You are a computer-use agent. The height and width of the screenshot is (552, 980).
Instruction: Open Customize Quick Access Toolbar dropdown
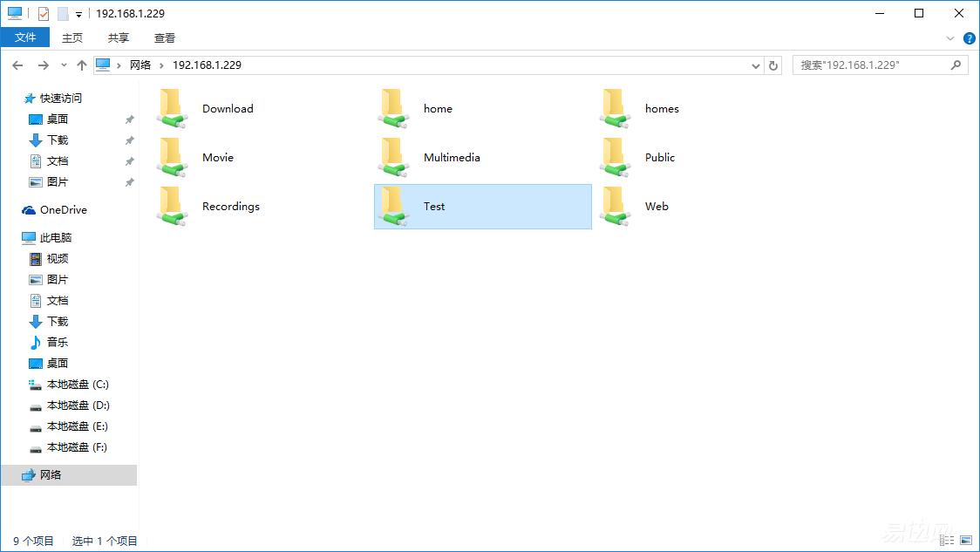pos(78,14)
